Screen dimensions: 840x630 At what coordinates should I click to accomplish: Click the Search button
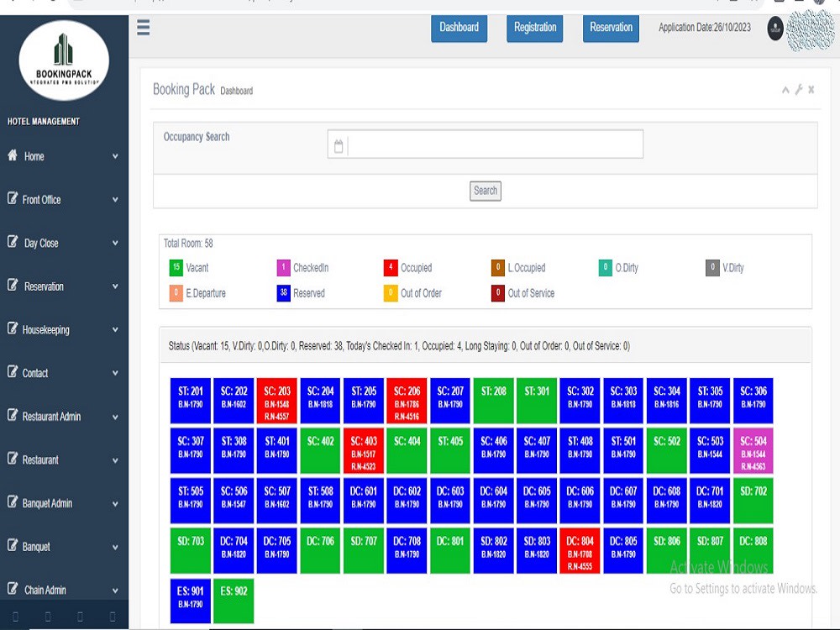pos(486,191)
